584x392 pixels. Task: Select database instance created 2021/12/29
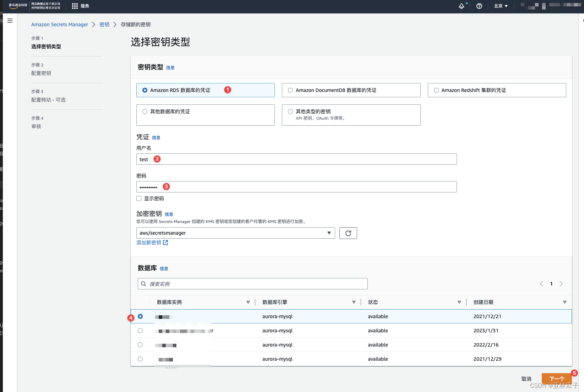(x=140, y=359)
